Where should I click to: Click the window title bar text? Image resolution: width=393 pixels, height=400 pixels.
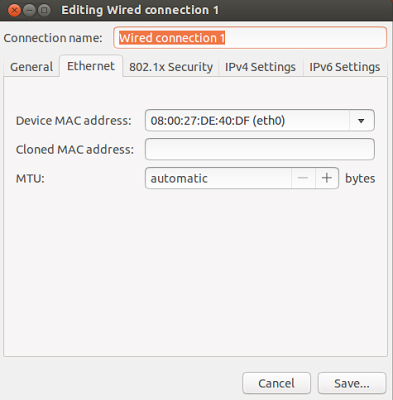click(x=140, y=10)
